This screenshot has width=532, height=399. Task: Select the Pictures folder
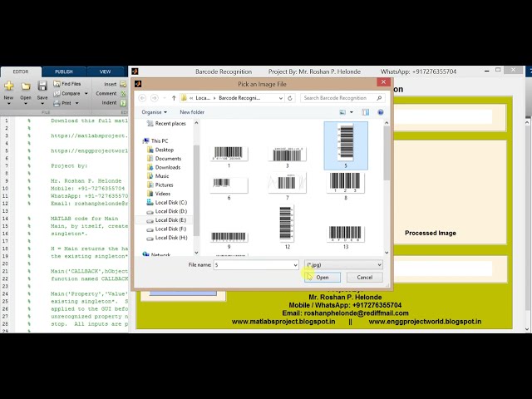160,185
